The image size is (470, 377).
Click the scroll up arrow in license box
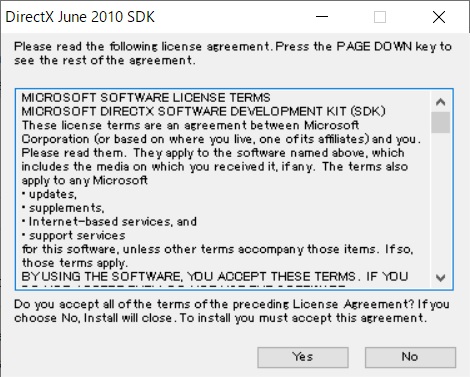pos(441,102)
